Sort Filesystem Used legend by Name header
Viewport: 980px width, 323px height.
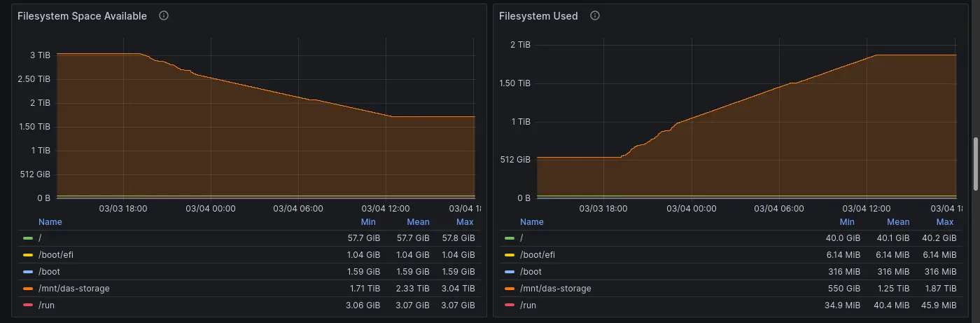point(532,222)
